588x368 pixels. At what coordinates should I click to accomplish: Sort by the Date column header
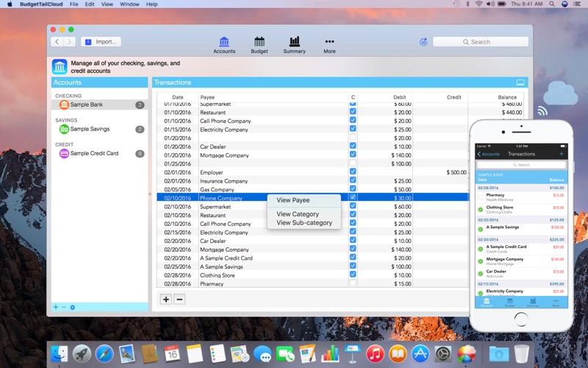point(177,97)
